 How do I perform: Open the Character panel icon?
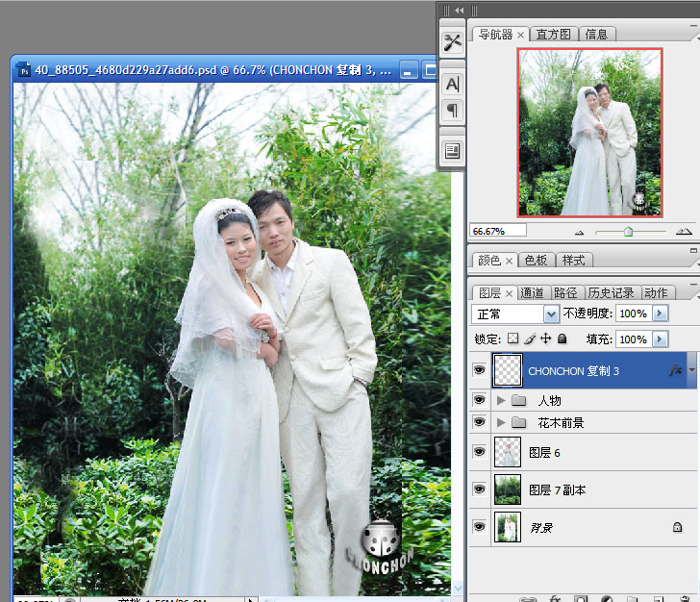click(x=452, y=84)
